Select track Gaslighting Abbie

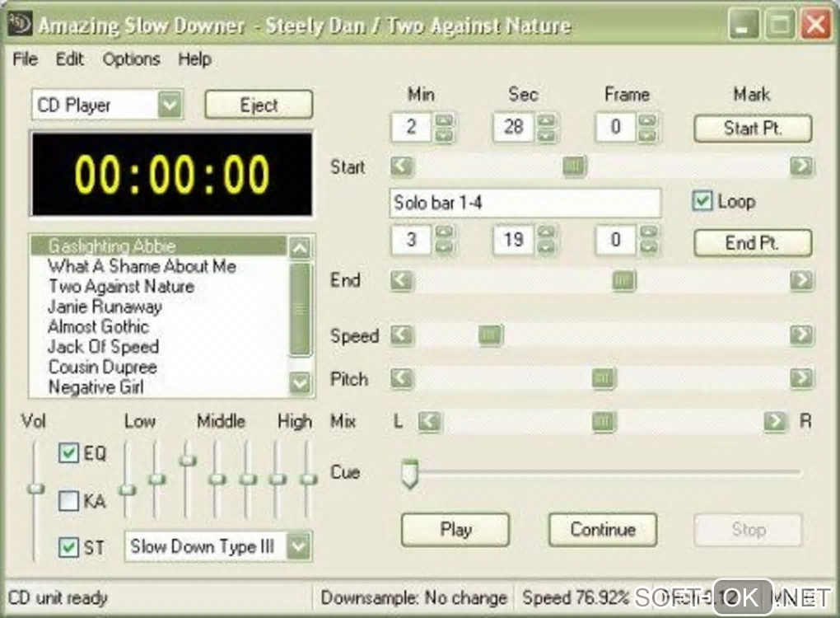point(159,246)
